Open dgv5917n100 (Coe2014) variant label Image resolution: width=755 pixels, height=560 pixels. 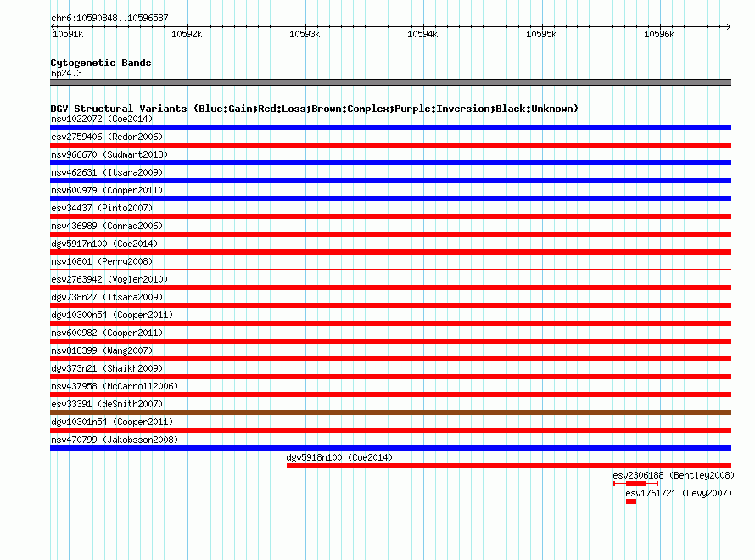click(x=104, y=244)
